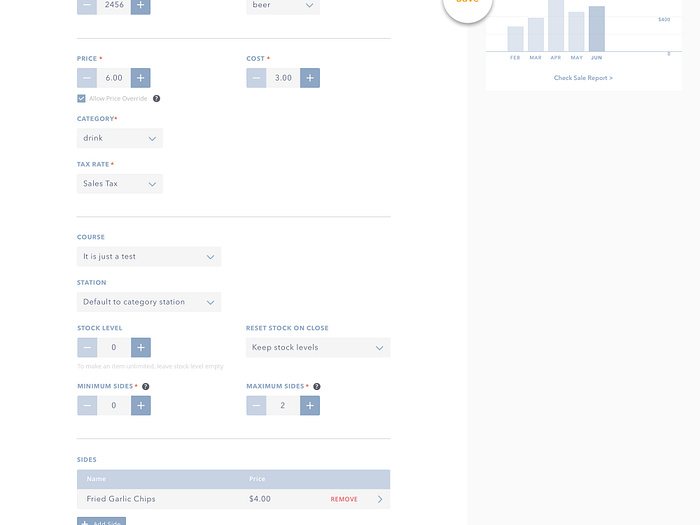Click the FEB bar in sales chart
The height and width of the screenshot is (525, 700).
pos(515,39)
